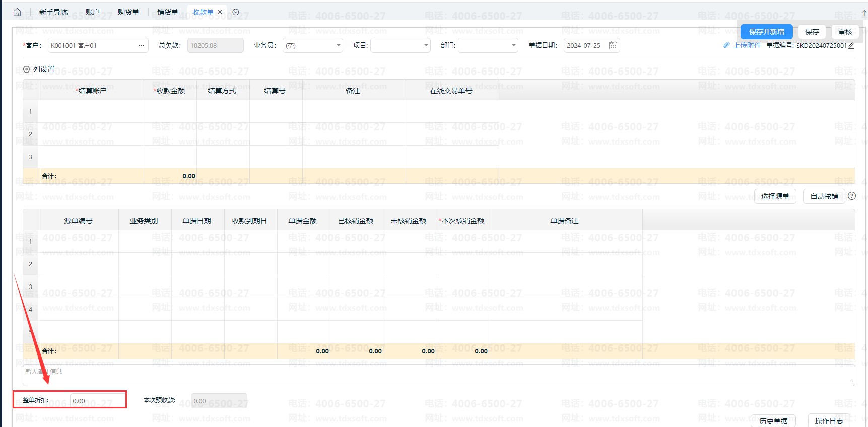Image resolution: width=868 pixels, height=427 pixels.
Task: Click the home icon in tab bar
Action: pos(17,12)
